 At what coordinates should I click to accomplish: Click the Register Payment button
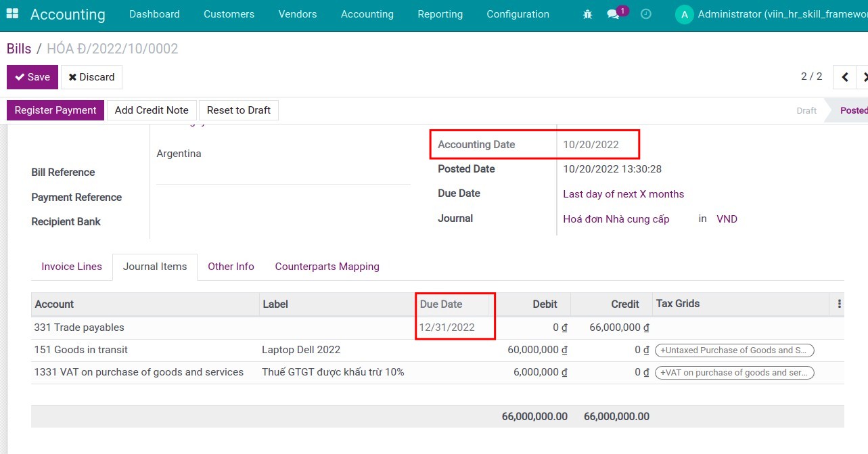click(55, 110)
